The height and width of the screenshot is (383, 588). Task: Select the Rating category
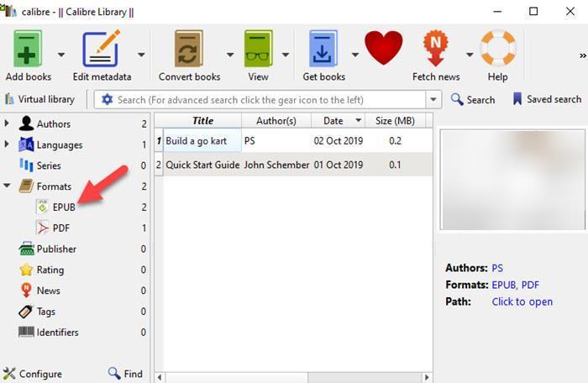click(50, 270)
